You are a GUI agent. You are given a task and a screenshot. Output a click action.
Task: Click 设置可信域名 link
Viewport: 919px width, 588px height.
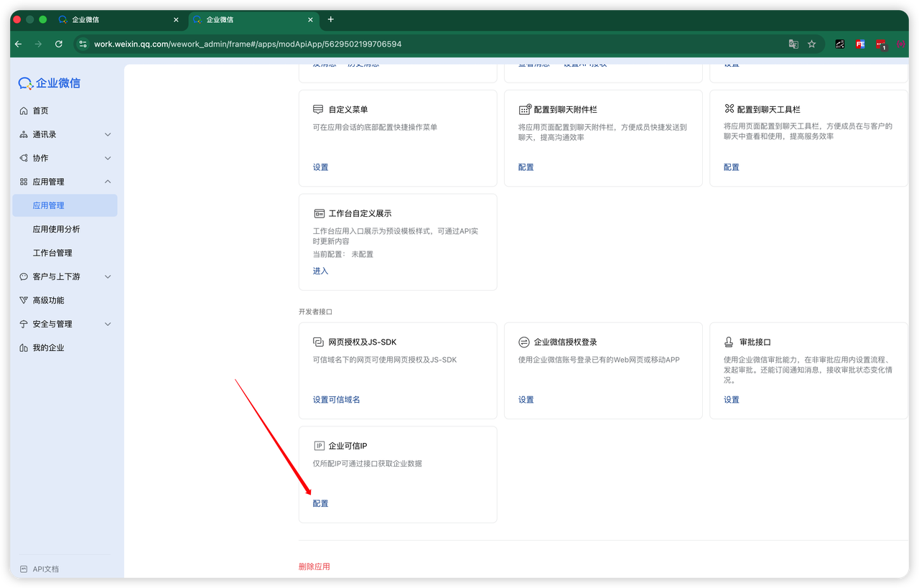click(x=336, y=400)
